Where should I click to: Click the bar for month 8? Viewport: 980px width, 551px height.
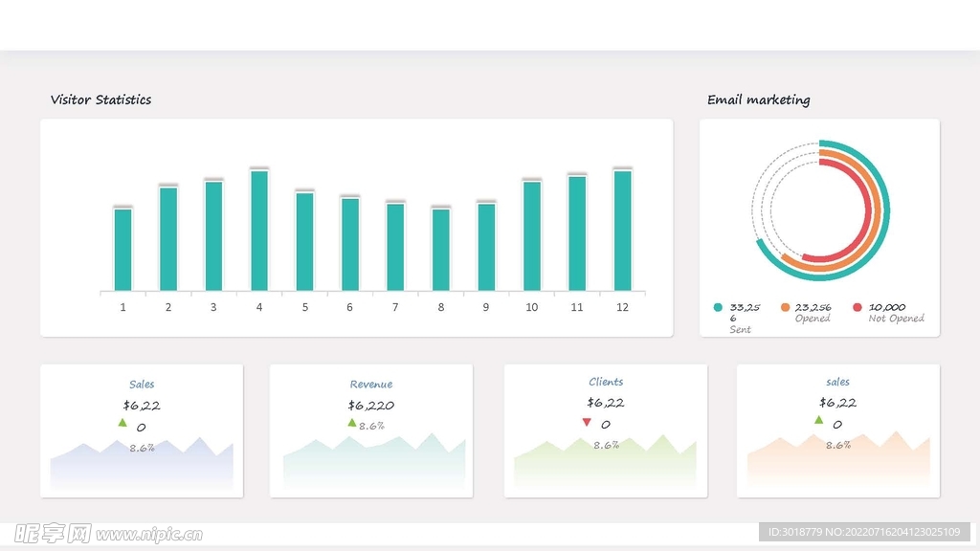tap(440, 250)
